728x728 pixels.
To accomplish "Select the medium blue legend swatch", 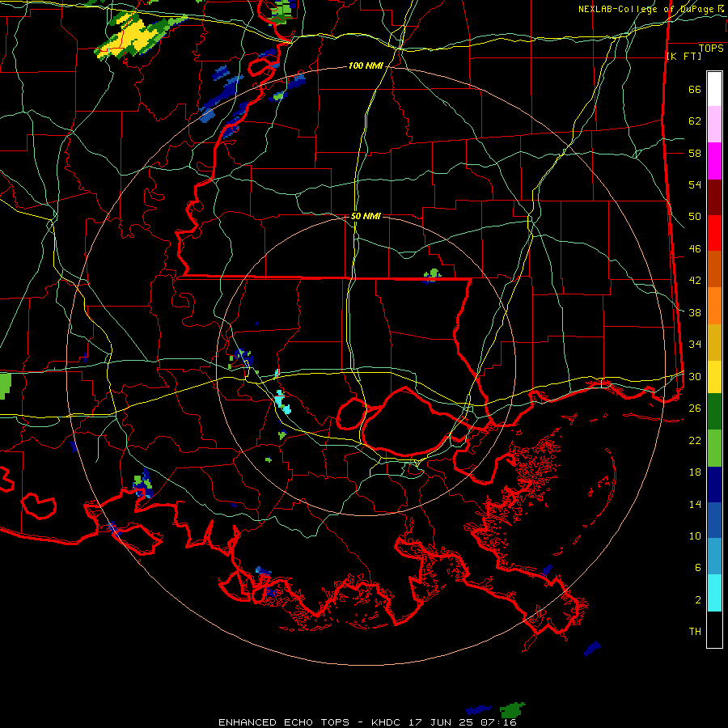I will tap(714, 520).
